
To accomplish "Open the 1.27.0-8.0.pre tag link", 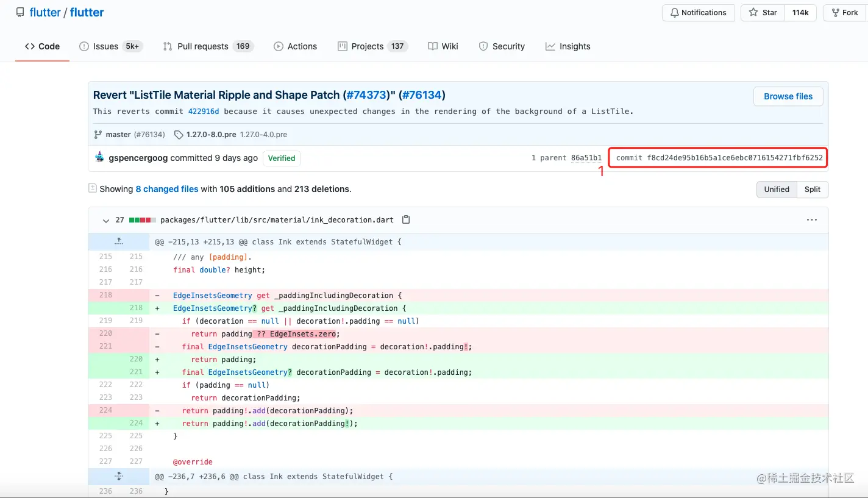I will 212,134.
